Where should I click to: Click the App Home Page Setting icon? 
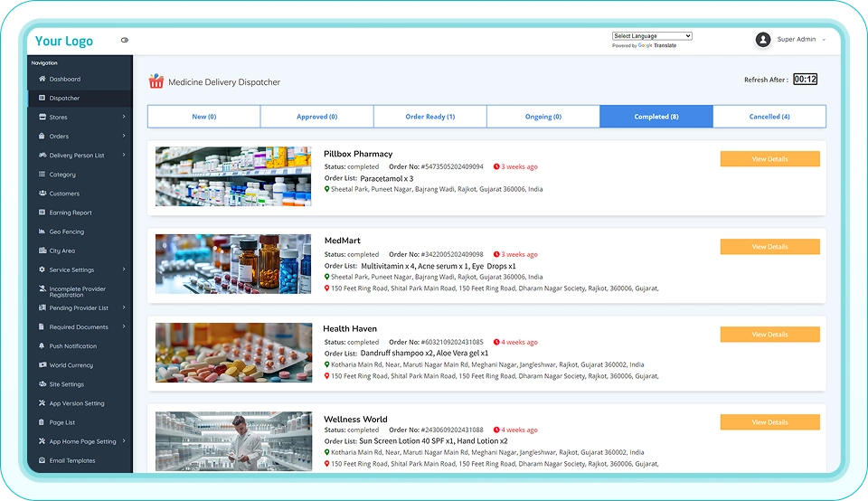point(42,441)
